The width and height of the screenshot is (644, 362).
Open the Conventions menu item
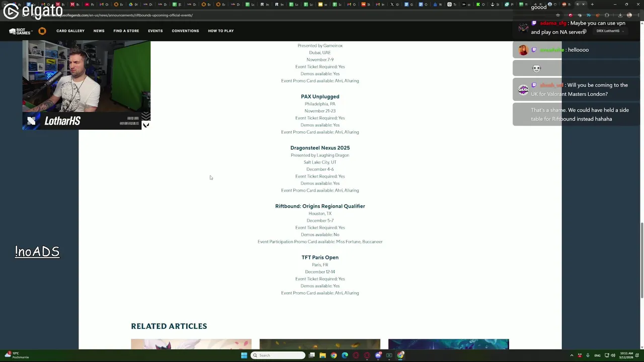point(185,31)
